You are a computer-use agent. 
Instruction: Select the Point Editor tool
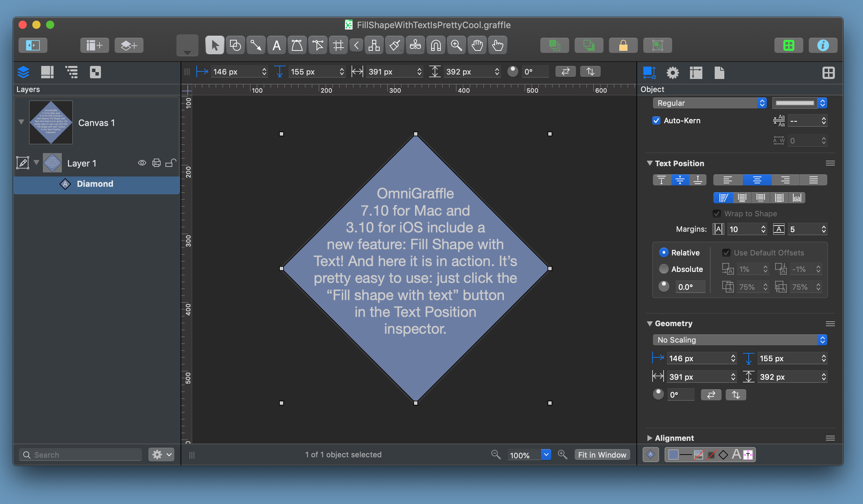pyautogui.click(x=318, y=45)
